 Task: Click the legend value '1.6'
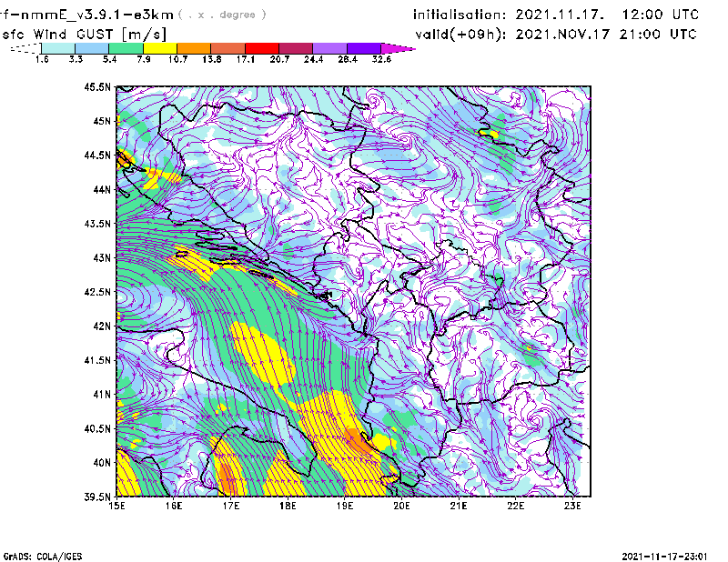(x=42, y=59)
